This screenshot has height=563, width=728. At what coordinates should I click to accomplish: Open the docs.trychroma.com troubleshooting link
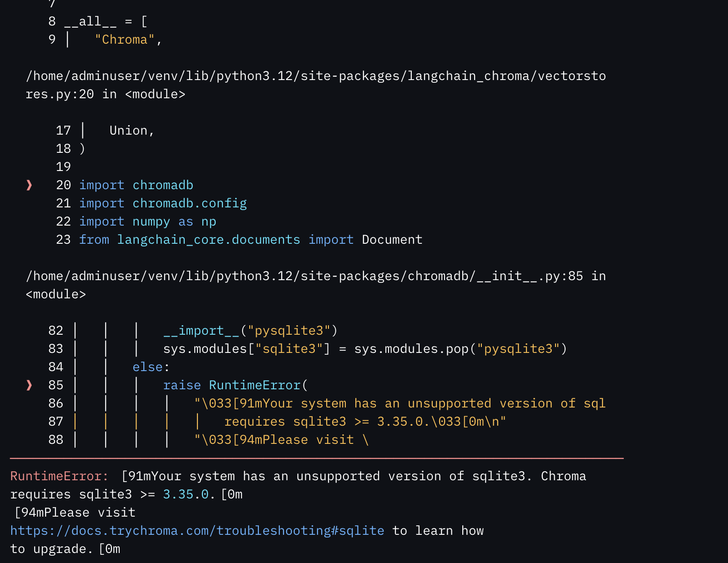point(197,531)
